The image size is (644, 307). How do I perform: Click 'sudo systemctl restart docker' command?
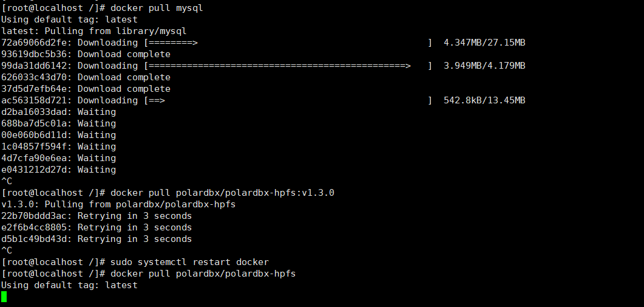(x=189, y=262)
